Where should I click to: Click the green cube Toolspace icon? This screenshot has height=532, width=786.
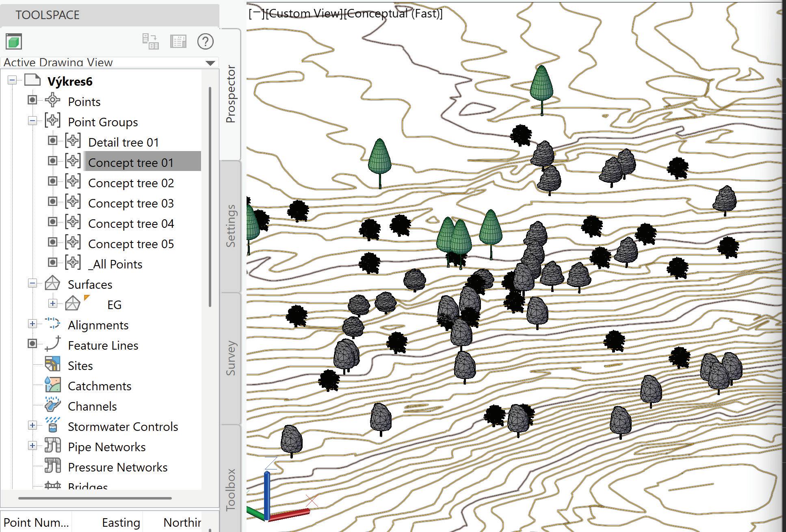pos(14,41)
